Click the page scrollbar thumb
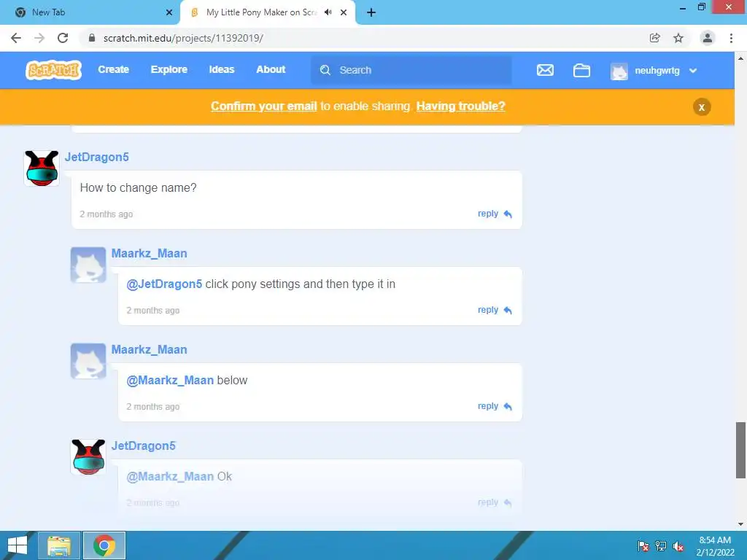This screenshot has width=747, height=560. [740, 449]
